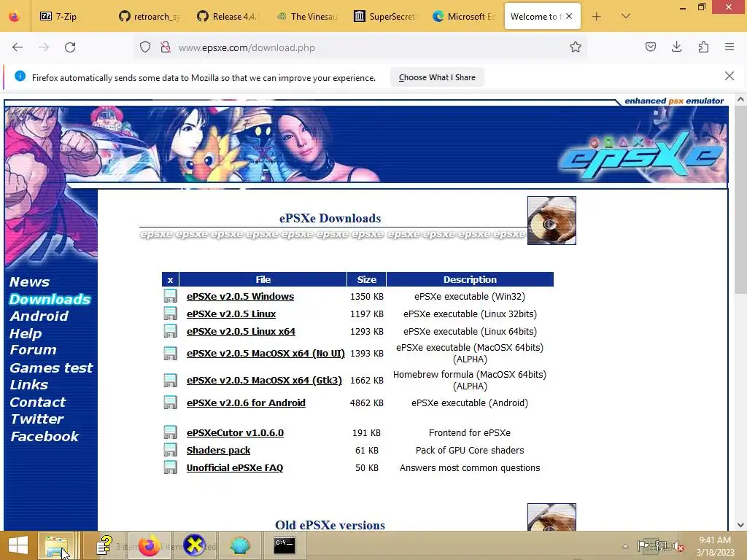Image resolution: width=747 pixels, height=560 pixels.
Task: Click the Choose What I Share button
Action: (x=437, y=77)
